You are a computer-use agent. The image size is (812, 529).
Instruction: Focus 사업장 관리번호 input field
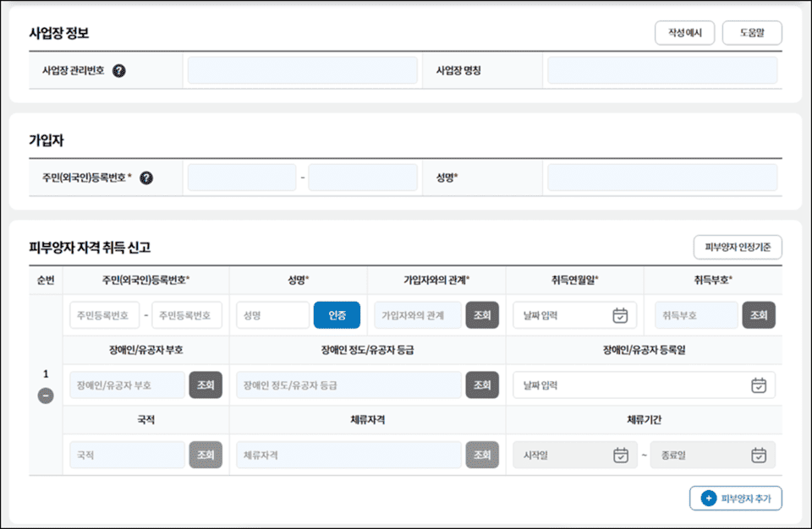303,70
